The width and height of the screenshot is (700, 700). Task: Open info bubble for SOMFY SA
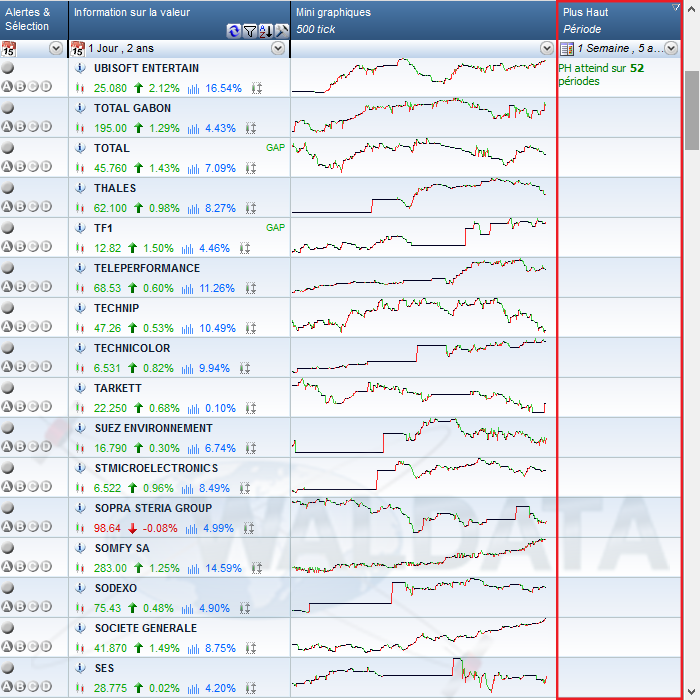(x=80, y=548)
